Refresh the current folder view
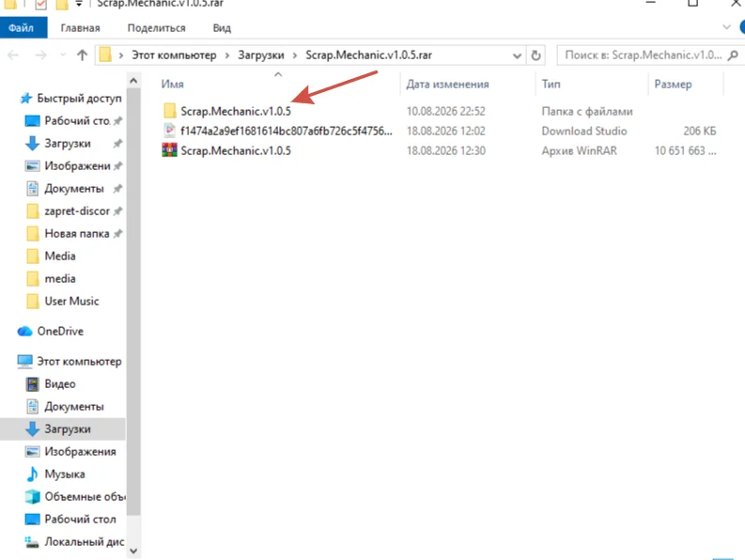745x560 pixels. point(535,55)
